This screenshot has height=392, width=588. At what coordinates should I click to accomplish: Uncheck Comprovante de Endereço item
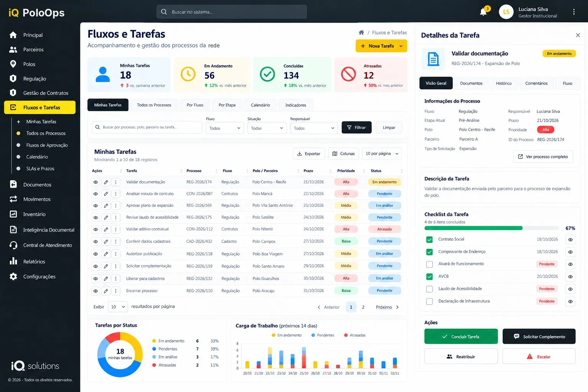coord(430,252)
